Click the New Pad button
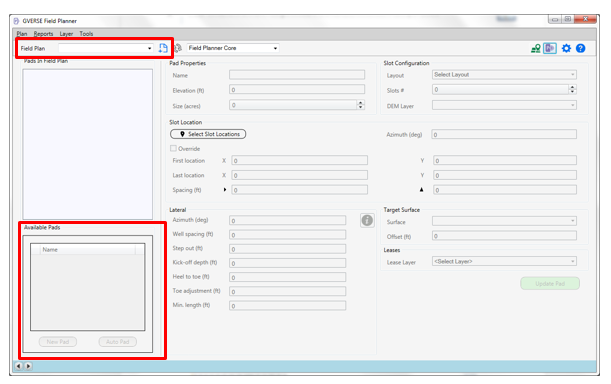 58,342
